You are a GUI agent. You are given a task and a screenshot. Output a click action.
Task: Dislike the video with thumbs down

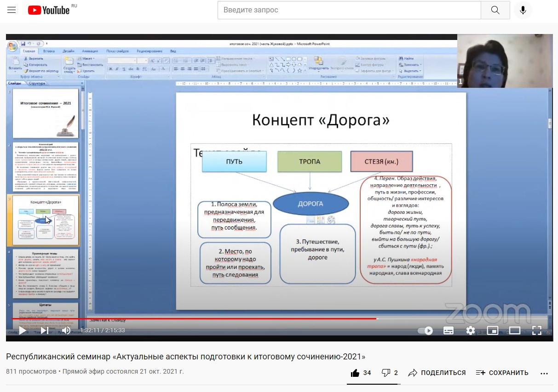pyautogui.click(x=386, y=373)
